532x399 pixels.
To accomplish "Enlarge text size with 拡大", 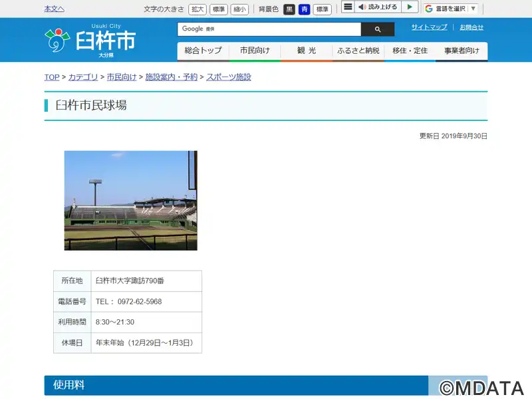I will 198,9.
